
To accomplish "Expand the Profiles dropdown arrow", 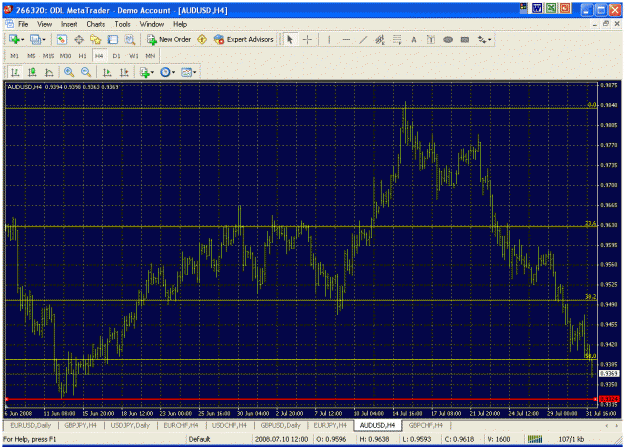I will [x=44, y=39].
